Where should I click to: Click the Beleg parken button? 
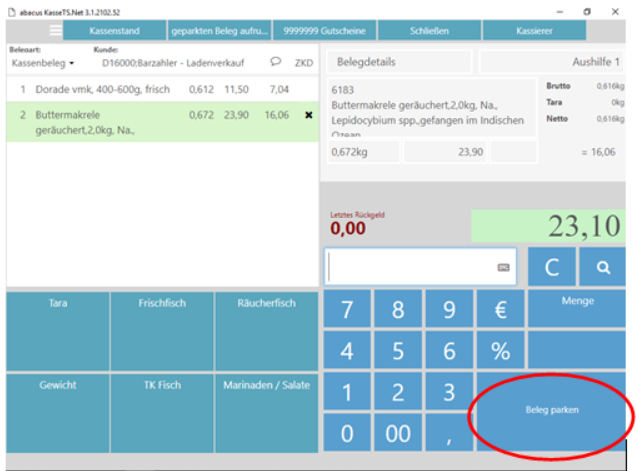pos(552,410)
